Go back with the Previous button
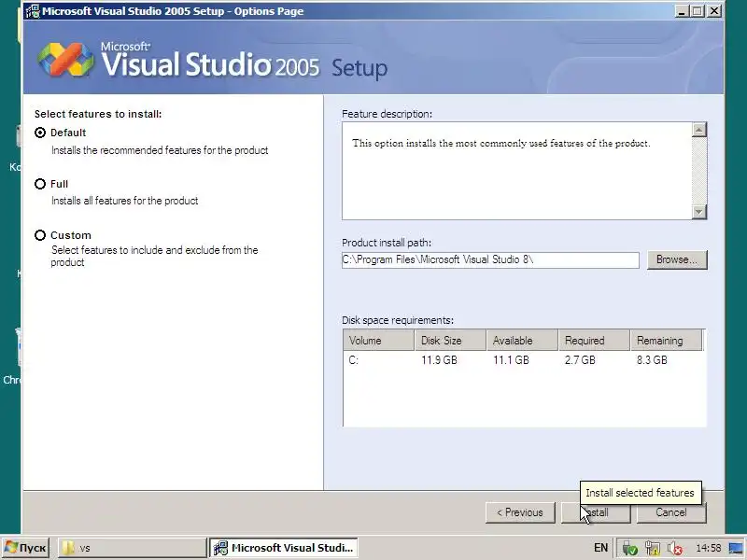This screenshot has height=560, width=747. pyautogui.click(x=520, y=512)
